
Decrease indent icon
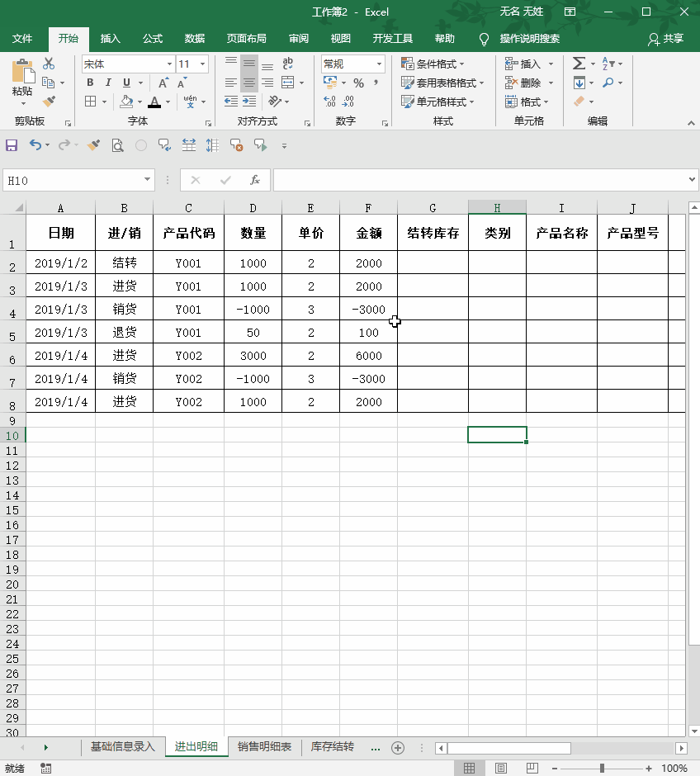[x=230, y=102]
